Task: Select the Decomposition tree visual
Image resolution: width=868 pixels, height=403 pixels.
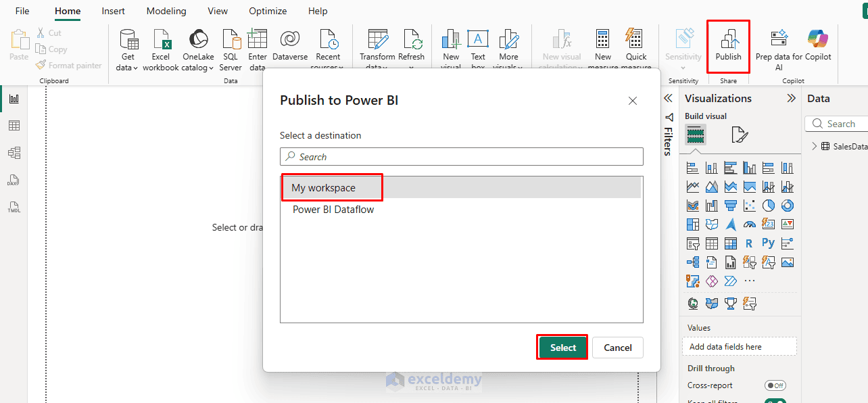Action: click(x=692, y=262)
